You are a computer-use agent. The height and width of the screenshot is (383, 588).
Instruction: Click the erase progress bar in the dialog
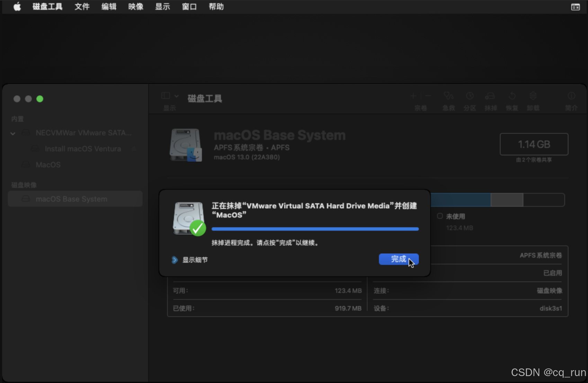click(315, 229)
